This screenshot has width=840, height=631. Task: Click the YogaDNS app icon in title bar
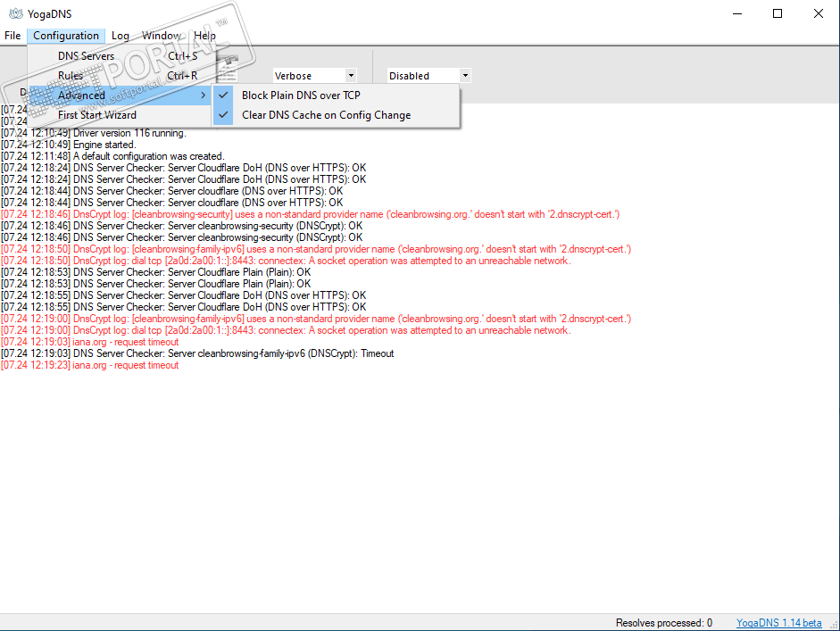[15, 13]
